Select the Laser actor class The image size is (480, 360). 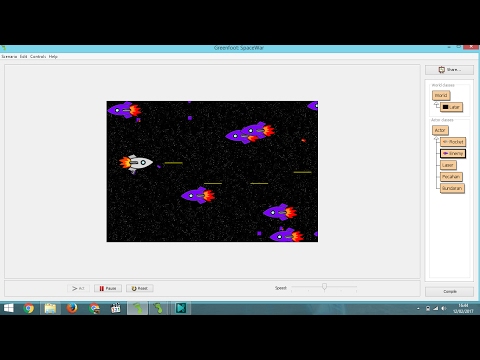pos(448,165)
